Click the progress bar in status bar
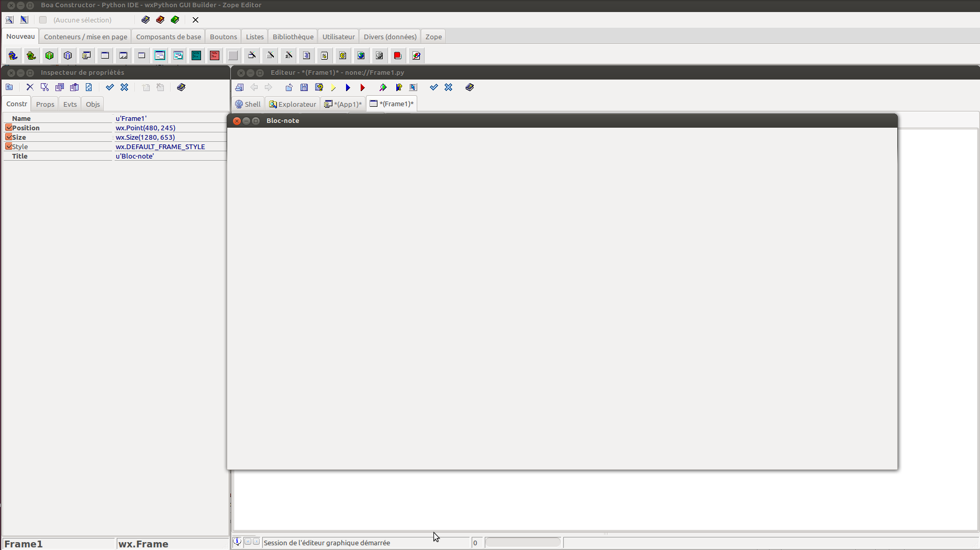The width and height of the screenshot is (980, 550). tap(522, 543)
